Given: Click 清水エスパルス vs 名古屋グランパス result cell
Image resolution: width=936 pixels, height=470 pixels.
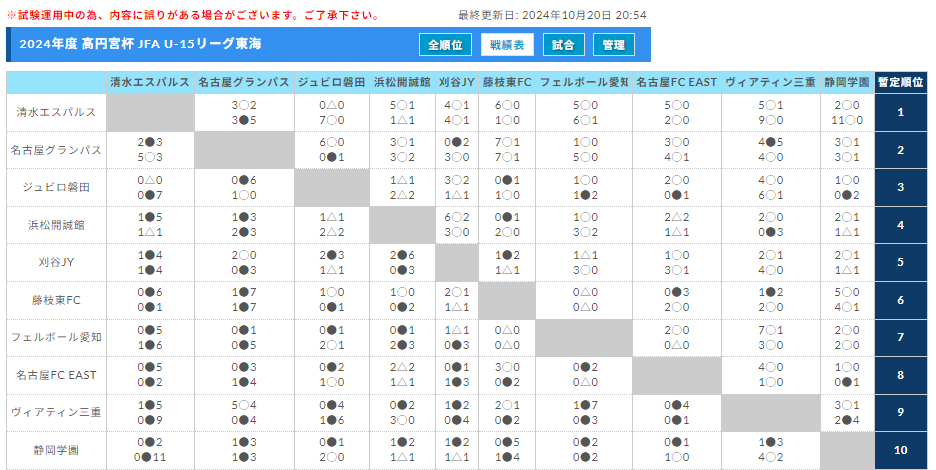Looking at the screenshot, I should (x=244, y=112).
